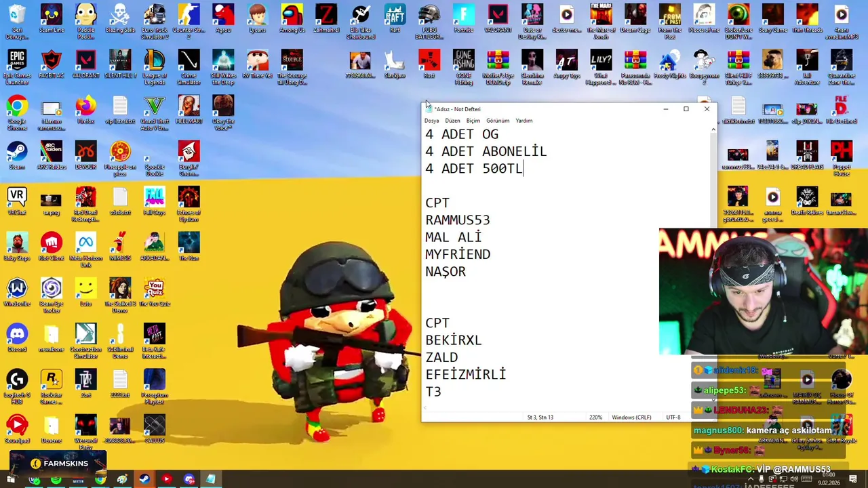Open the Görünüm menu in Notepad
The width and height of the screenshot is (868, 488).
point(498,121)
